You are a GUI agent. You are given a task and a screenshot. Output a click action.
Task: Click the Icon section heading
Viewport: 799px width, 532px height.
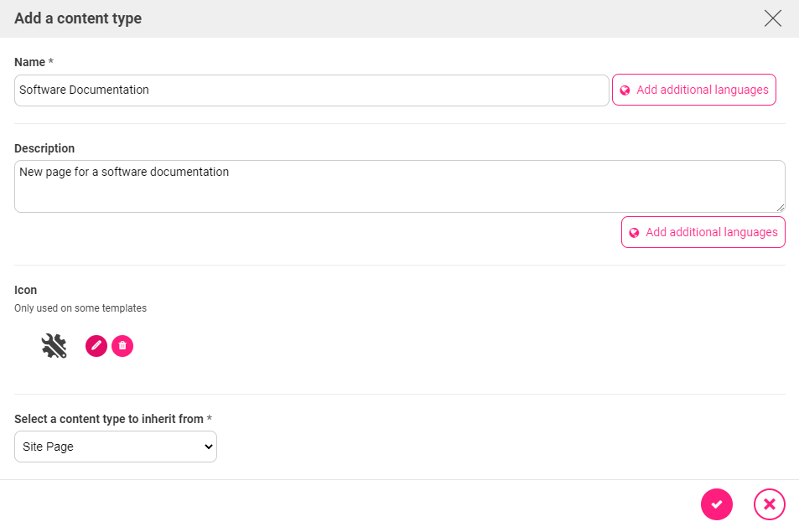(25, 290)
